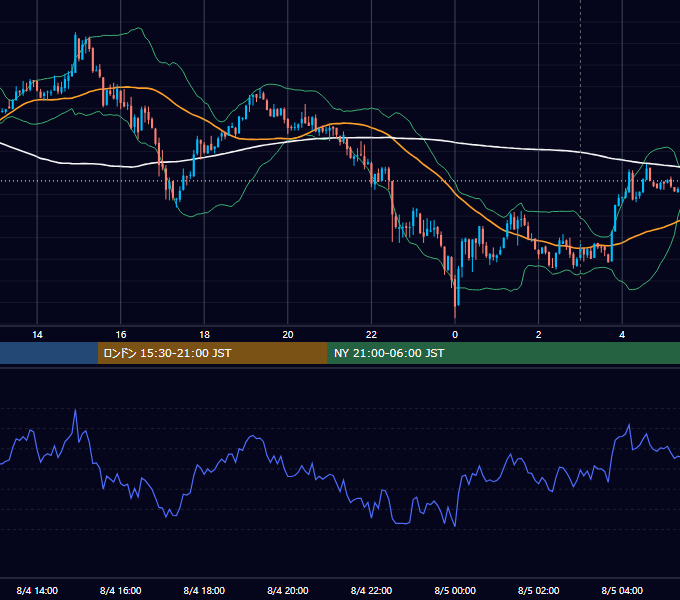Click the 8/4 22:00 time label
This screenshot has height=600, width=680.
tap(371, 590)
